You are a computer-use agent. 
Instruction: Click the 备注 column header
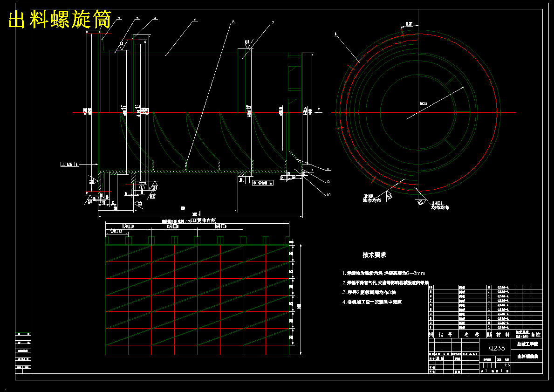536,334
